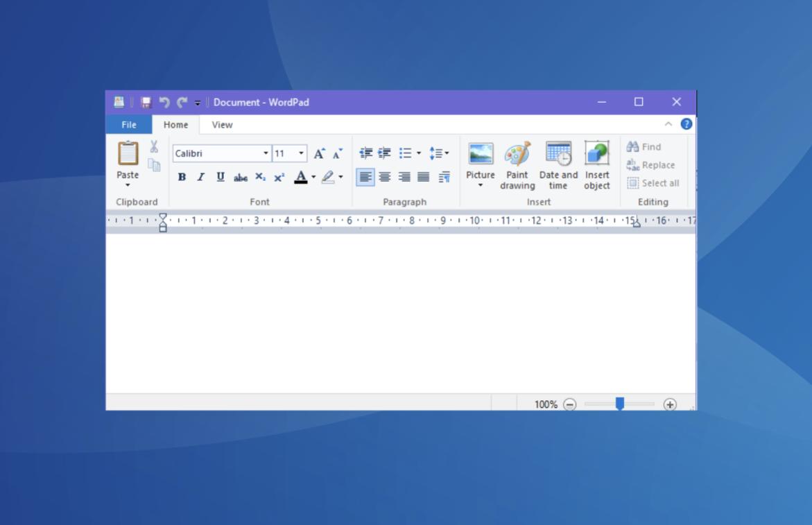Switch to the Home tab

coord(175,125)
